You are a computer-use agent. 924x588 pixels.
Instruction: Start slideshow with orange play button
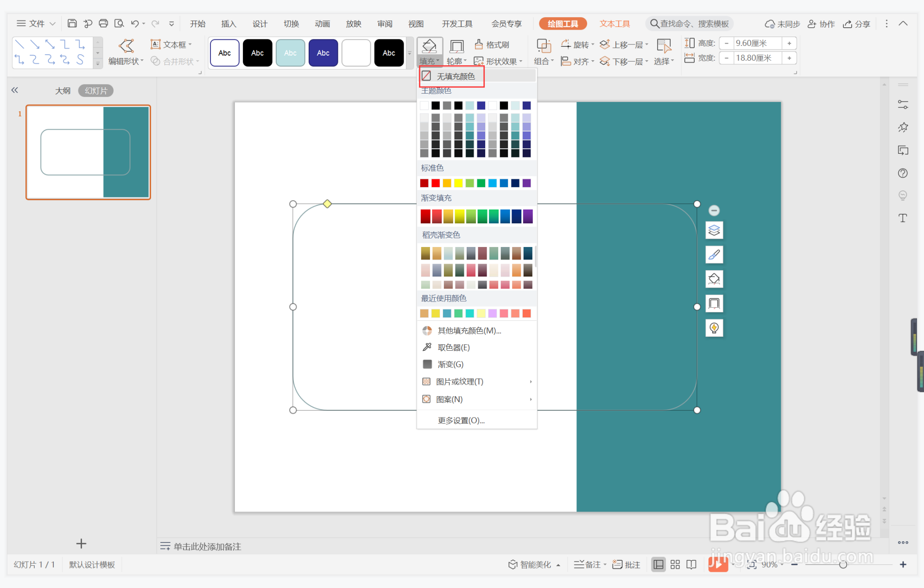pyautogui.click(x=717, y=564)
